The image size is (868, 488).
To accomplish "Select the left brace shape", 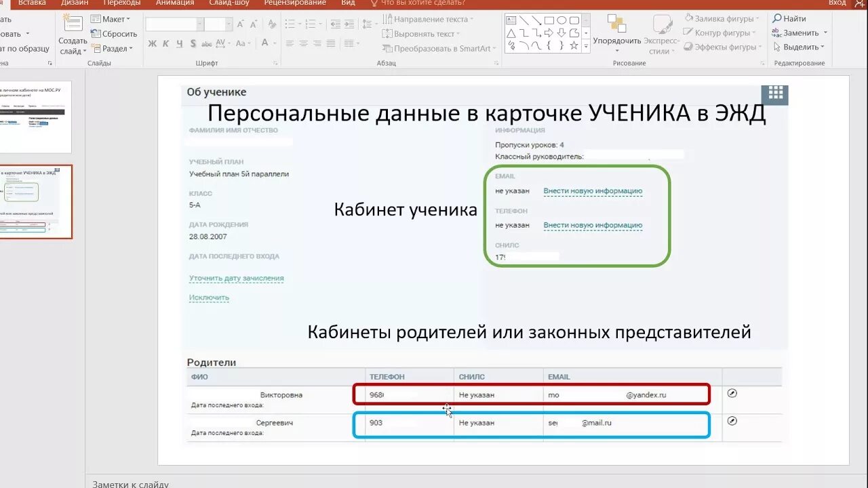I will [549, 45].
